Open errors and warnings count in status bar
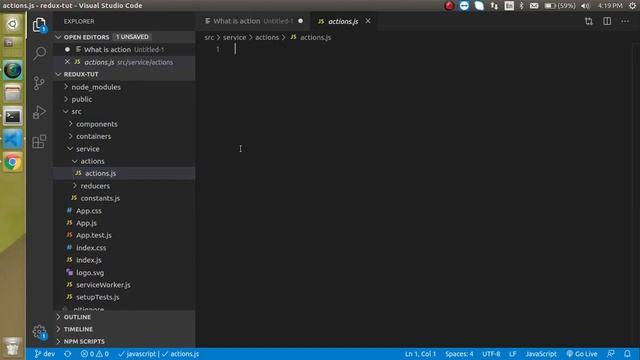Viewport: 640px width, 360px height. pyautogui.click(x=95, y=354)
